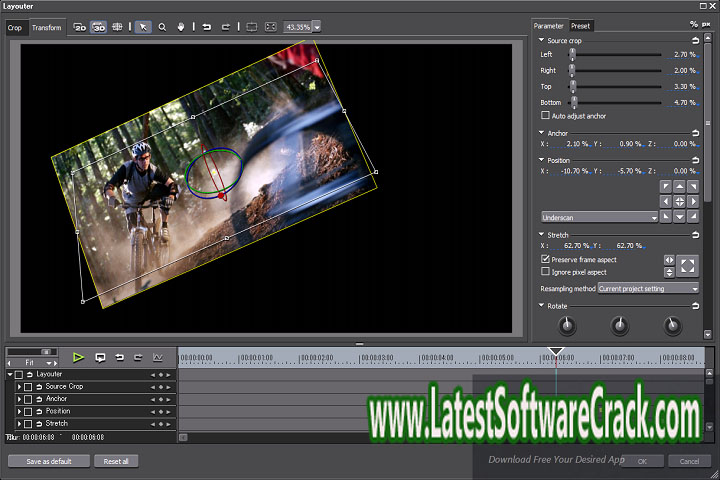Enable keyframes for Position row
Image resolution: width=720 pixels, height=480 pixels.
coord(28,412)
